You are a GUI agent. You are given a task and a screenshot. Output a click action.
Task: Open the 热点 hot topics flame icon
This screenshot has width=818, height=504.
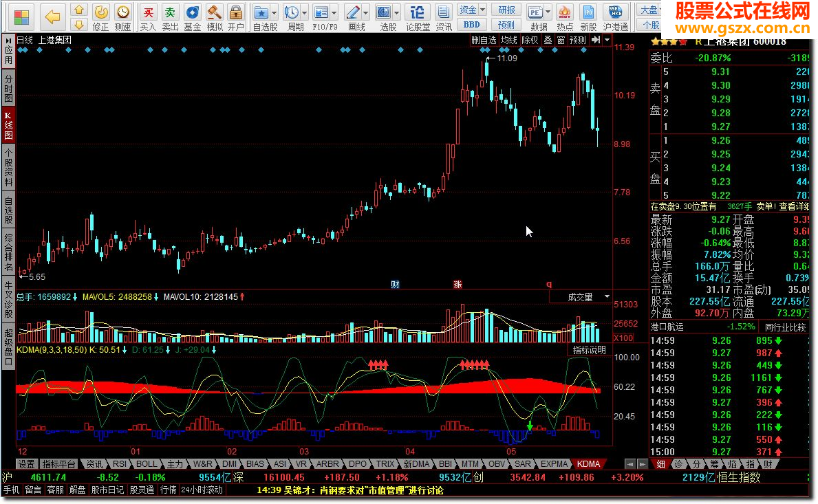point(564,17)
